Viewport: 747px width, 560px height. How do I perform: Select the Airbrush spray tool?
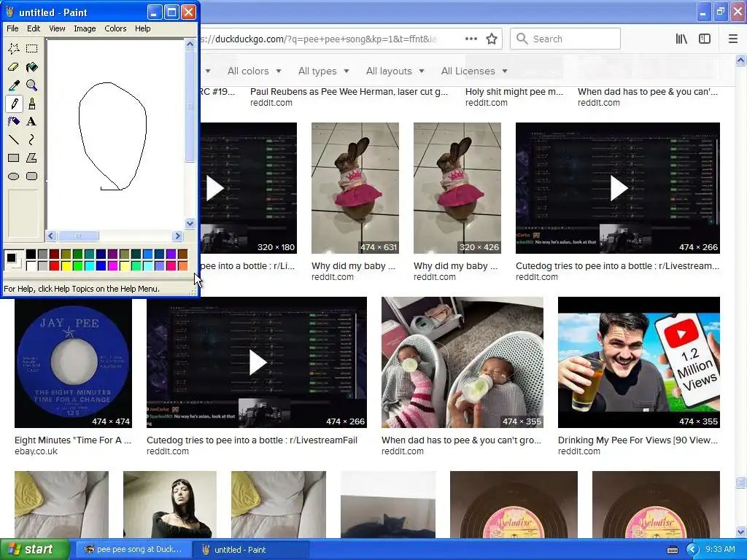click(14, 122)
